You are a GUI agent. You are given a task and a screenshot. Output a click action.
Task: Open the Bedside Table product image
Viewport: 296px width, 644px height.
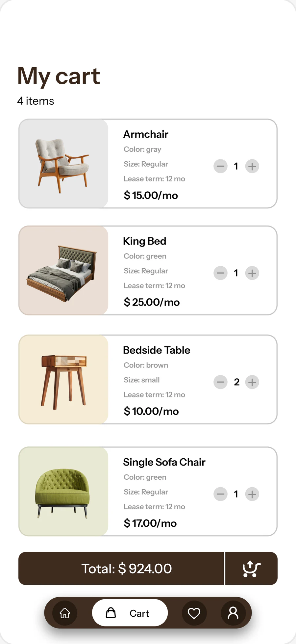point(63,379)
